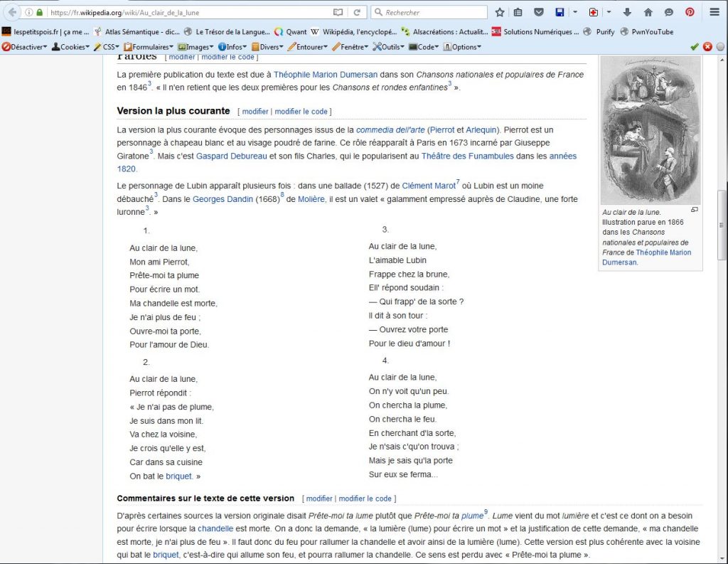Open the Purify bookmark
The height and width of the screenshot is (564, 728).
pos(599,31)
